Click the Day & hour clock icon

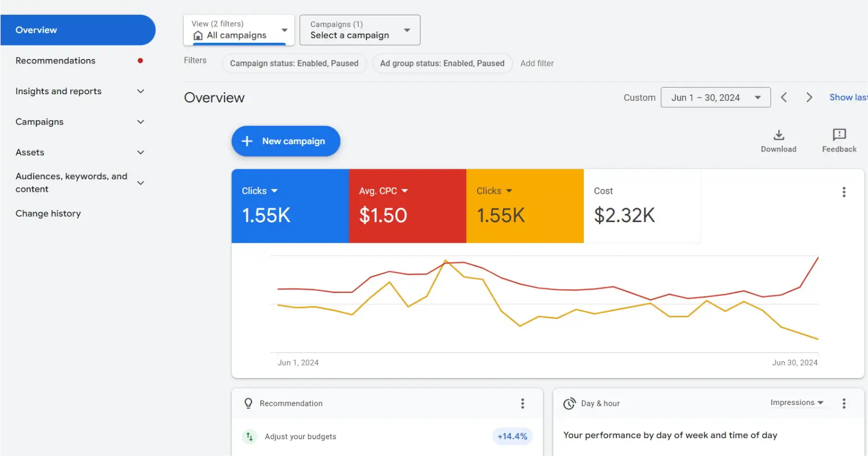tap(569, 403)
